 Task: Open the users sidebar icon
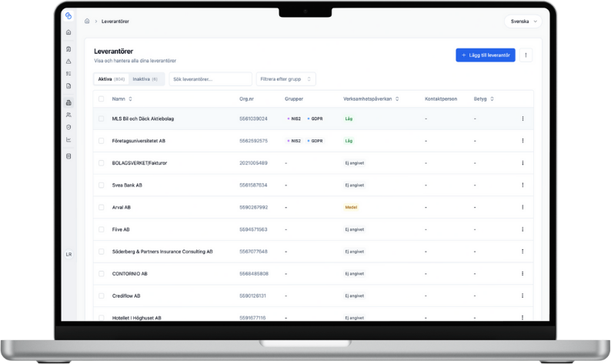(68, 115)
